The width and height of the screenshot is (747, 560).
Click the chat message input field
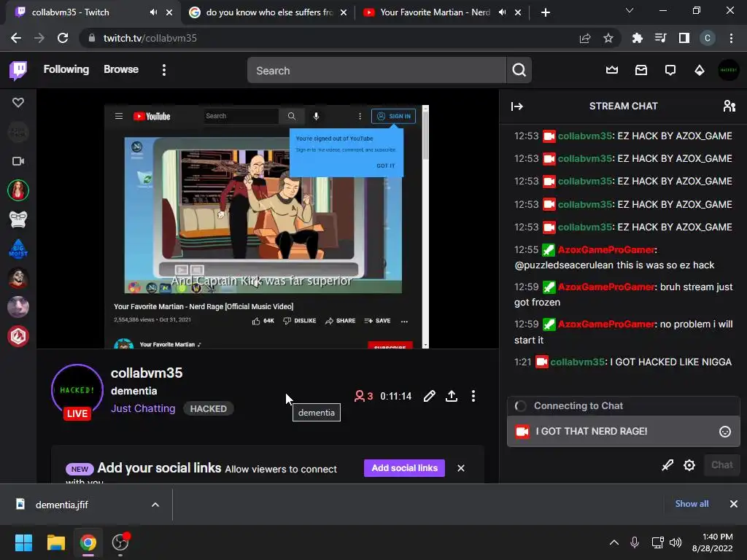pos(623,432)
